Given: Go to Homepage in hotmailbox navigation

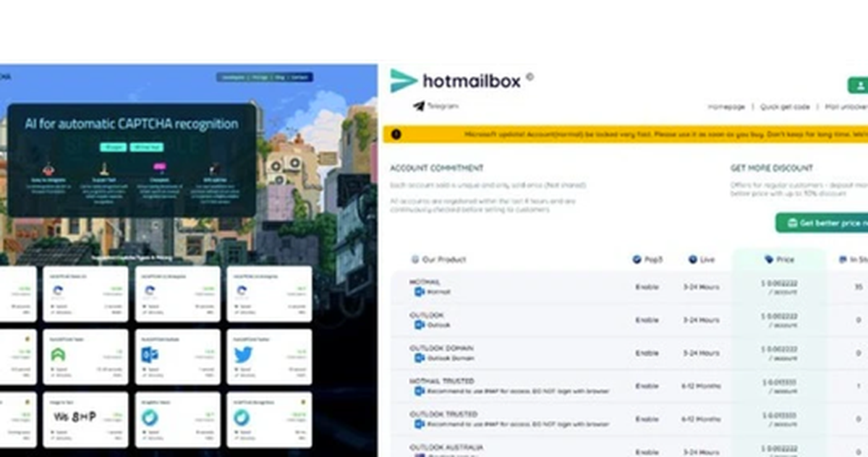Looking at the screenshot, I should click(726, 106).
